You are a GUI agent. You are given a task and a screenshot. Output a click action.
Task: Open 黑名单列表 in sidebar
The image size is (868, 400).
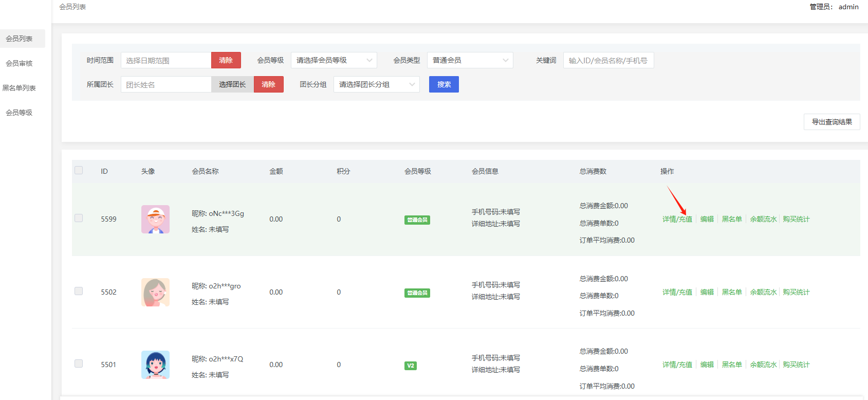[19, 88]
